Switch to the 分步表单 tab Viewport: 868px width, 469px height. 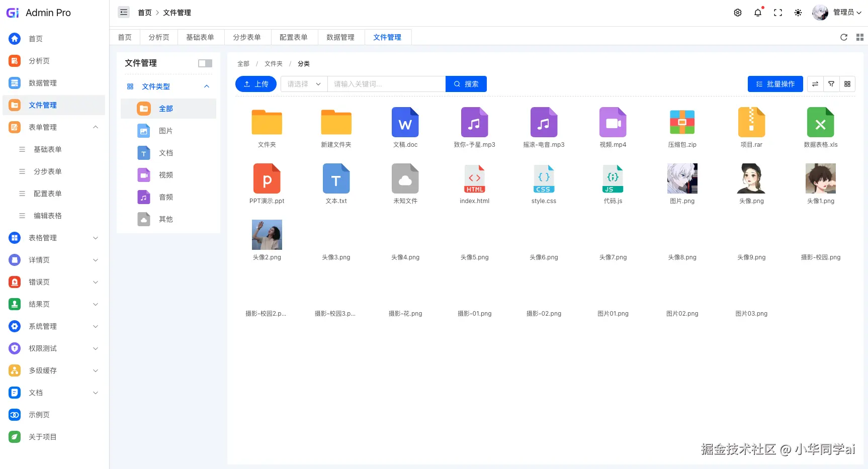click(247, 37)
